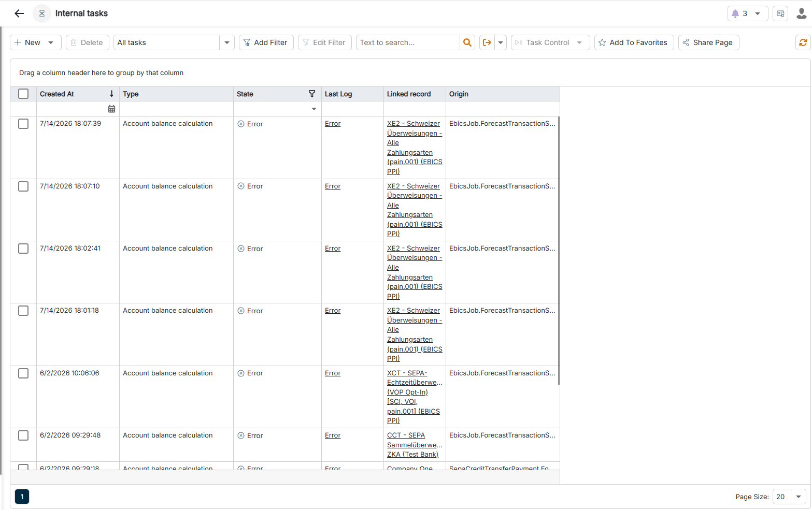Click the orange export icon button

tap(487, 42)
